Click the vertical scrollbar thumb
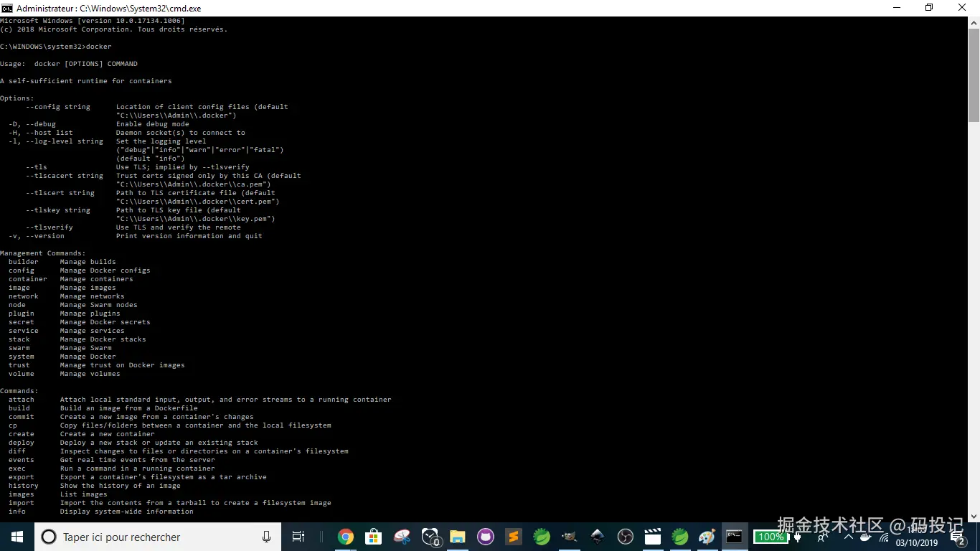This screenshot has height=551, width=980. click(x=974, y=74)
